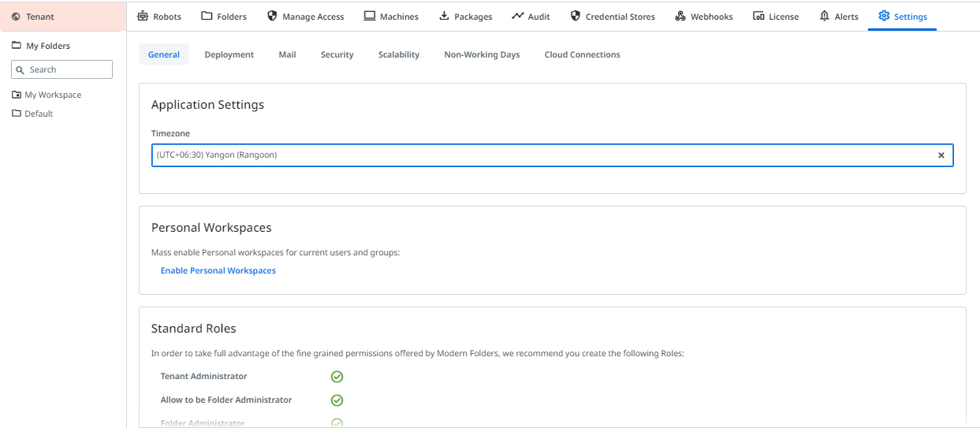Click the Enable Personal Workspaces link
This screenshot has height=428, width=980.
click(218, 270)
